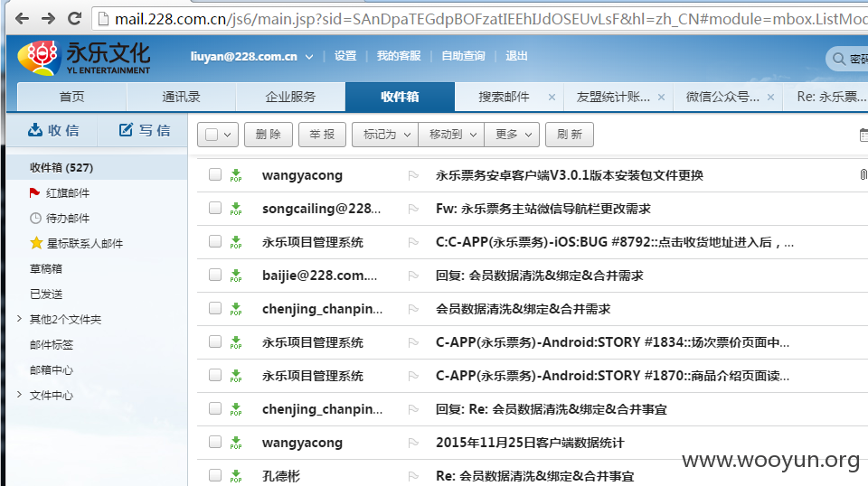Open the 标记为 dropdown
868x486 pixels.
[x=385, y=135]
